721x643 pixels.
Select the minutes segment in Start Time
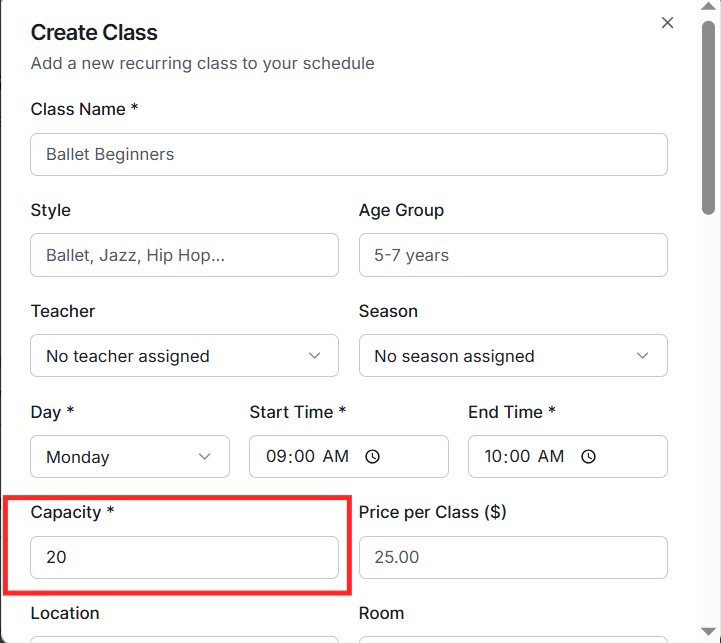pyautogui.click(x=303, y=457)
